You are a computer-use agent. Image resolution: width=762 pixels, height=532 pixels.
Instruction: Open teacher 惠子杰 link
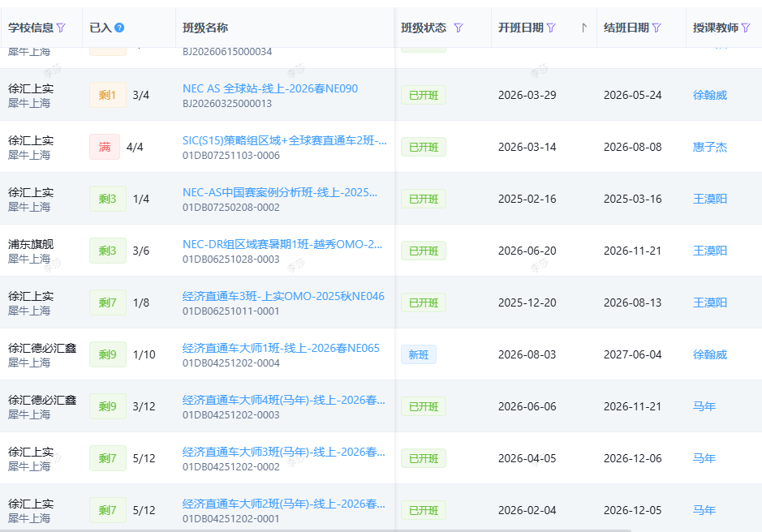710,148
